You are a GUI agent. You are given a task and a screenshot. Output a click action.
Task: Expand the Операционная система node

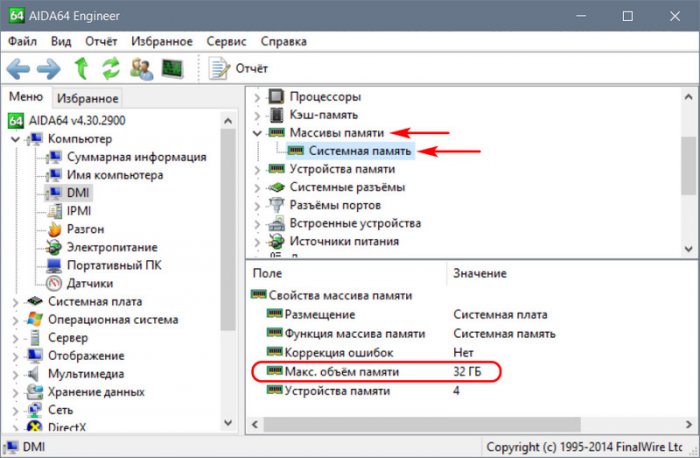pyautogui.click(x=15, y=320)
